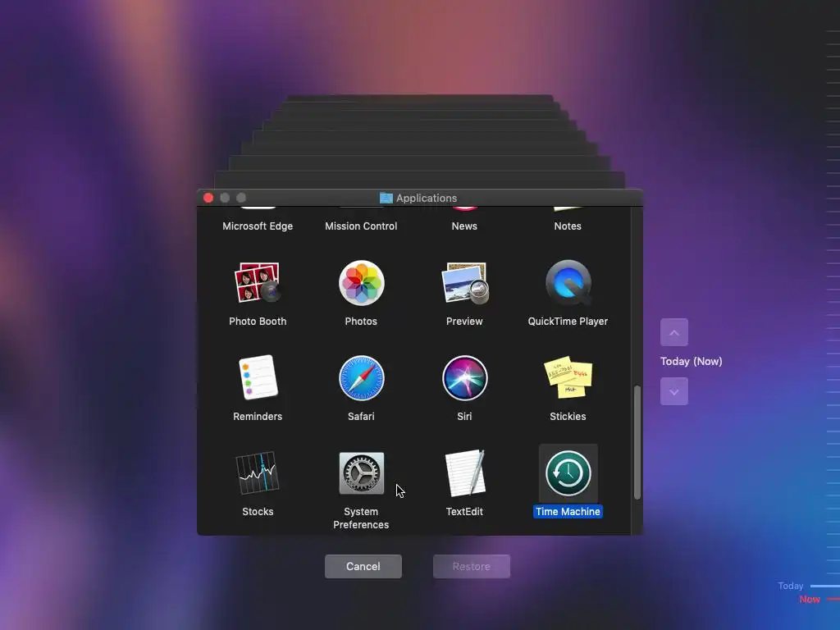
Task: Select the Photos app icon
Action: pos(361,283)
